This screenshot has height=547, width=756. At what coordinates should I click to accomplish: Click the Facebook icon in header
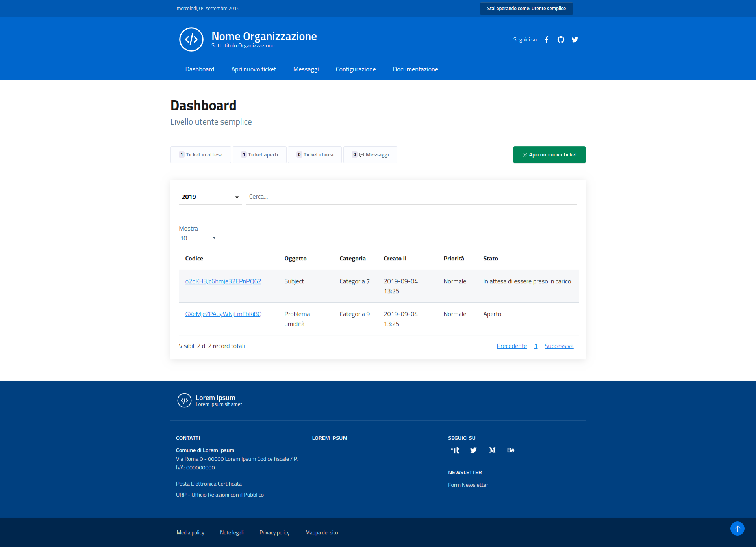click(x=547, y=40)
